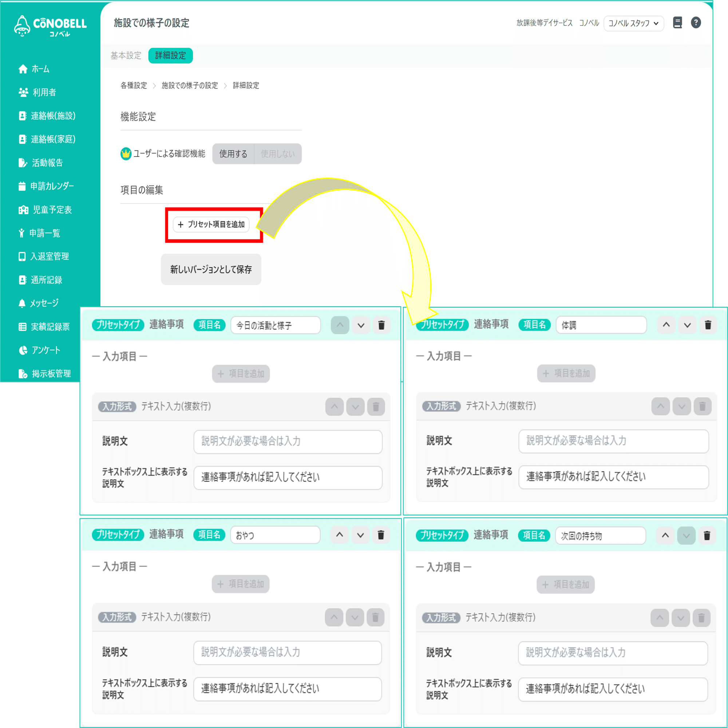Screen dimensions: 728x728
Task: Edit the 今日の活動と様子 item name field
Action: pos(276,325)
